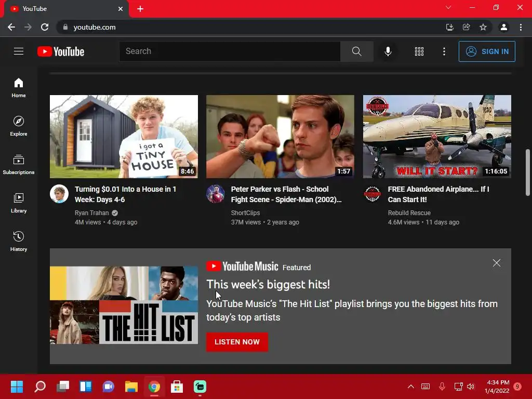Open volume control in system tray

(x=471, y=387)
